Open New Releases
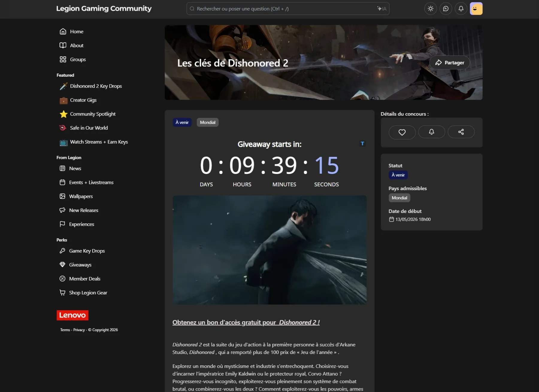This screenshot has width=539, height=392. click(x=84, y=210)
